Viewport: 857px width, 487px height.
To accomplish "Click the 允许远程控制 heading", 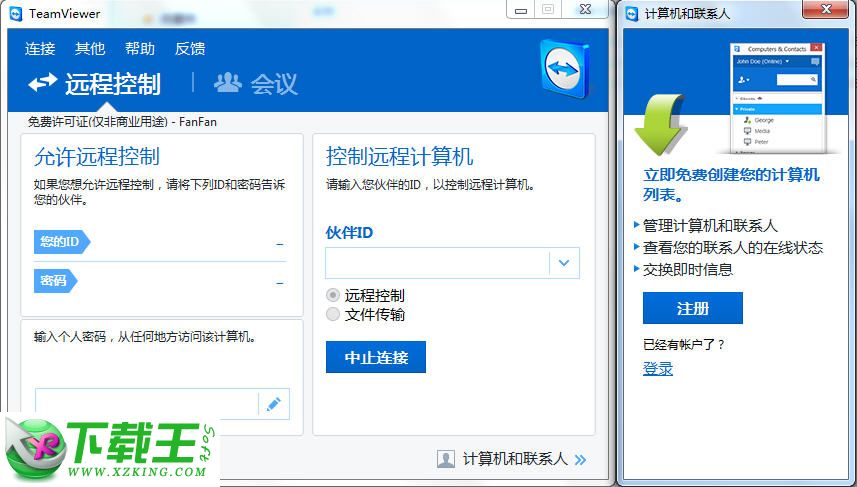I will coord(97,156).
